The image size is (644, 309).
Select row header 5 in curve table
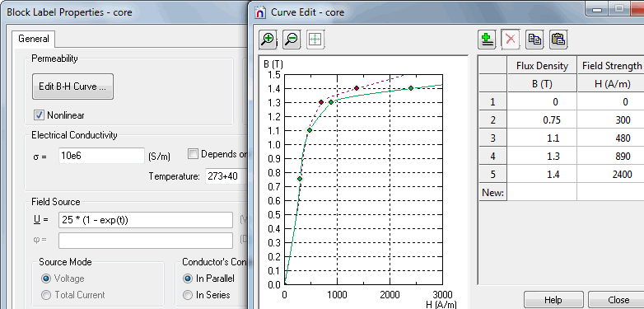[x=492, y=174]
